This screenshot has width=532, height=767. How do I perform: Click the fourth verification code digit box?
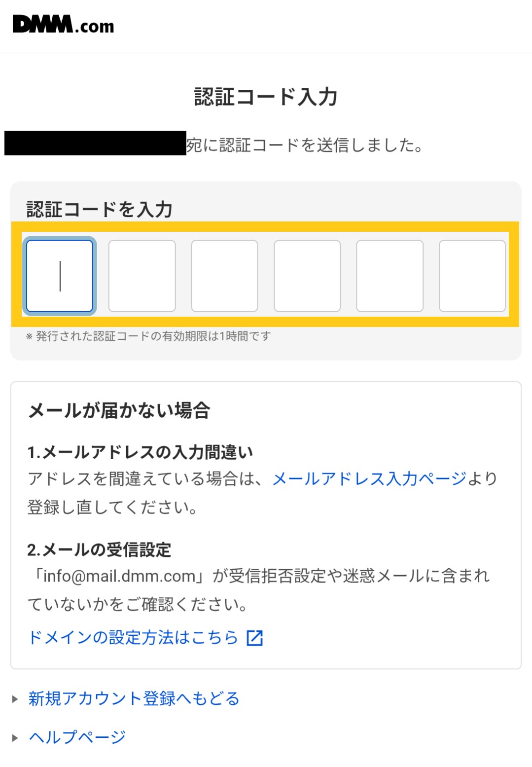[x=307, y=276]
